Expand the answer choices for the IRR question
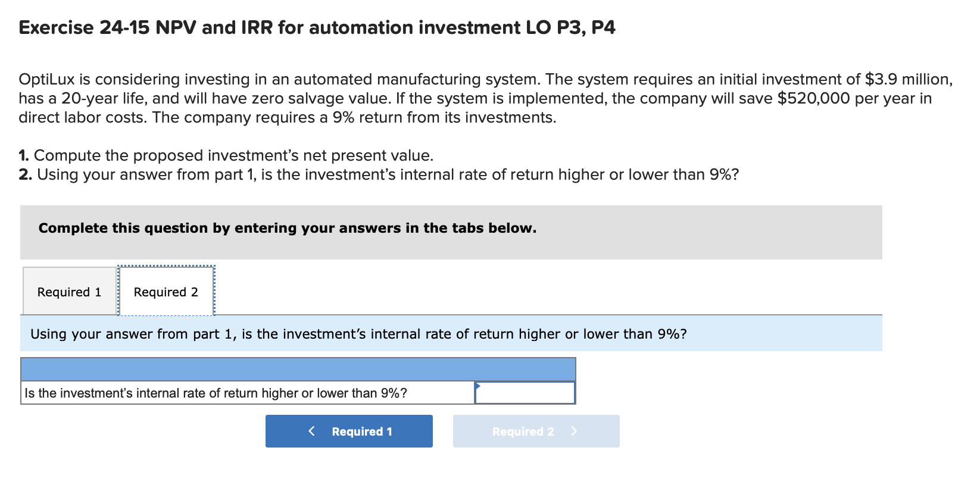 524,393
